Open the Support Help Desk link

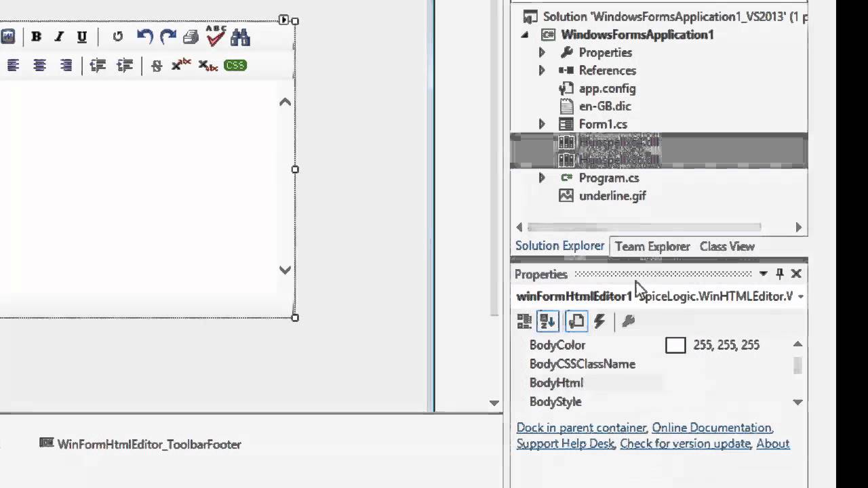[565, 444]
